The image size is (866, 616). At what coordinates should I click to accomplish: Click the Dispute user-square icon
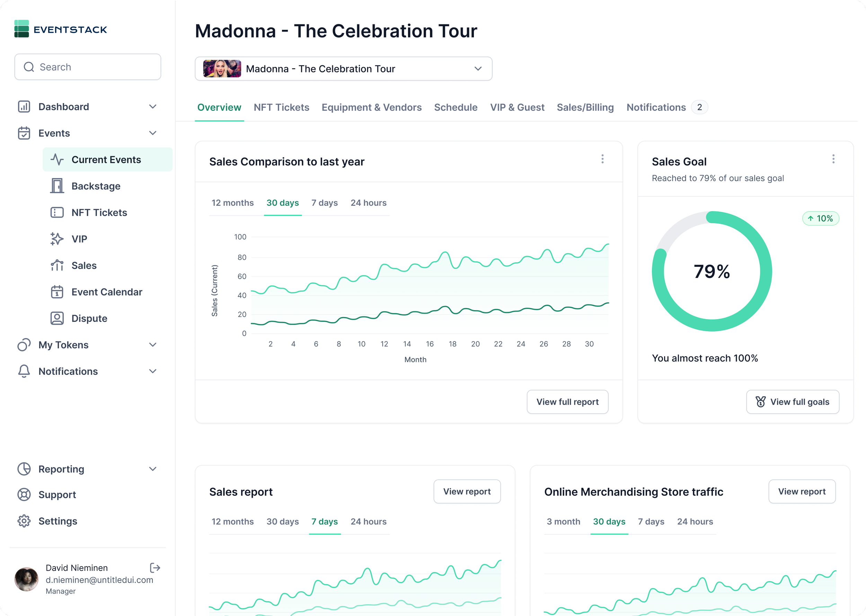(x=57, y=318)
